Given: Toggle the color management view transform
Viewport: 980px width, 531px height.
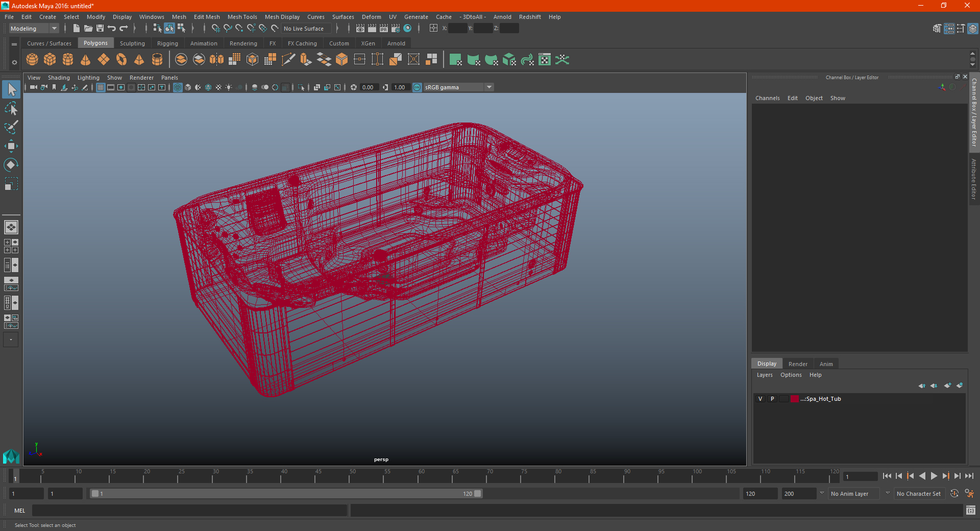Looking at the screenshot, I should [x=417, y=87].
